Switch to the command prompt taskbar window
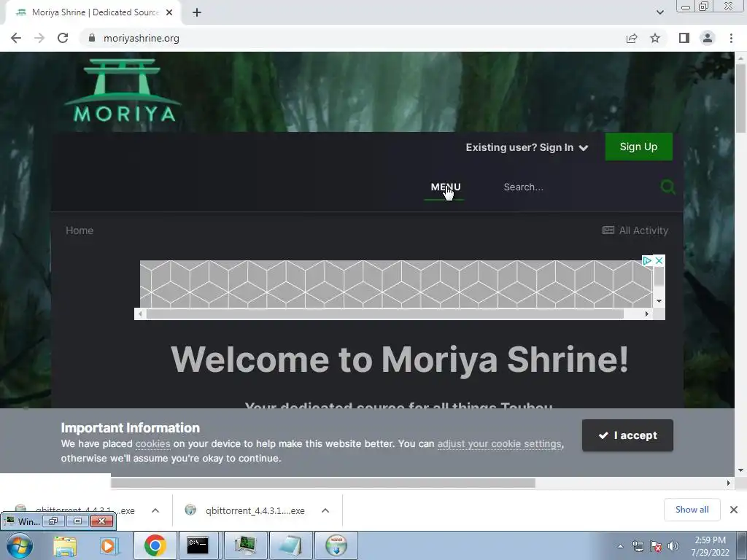Viewport: 747px width, 560px height. [x=198, y=545]
